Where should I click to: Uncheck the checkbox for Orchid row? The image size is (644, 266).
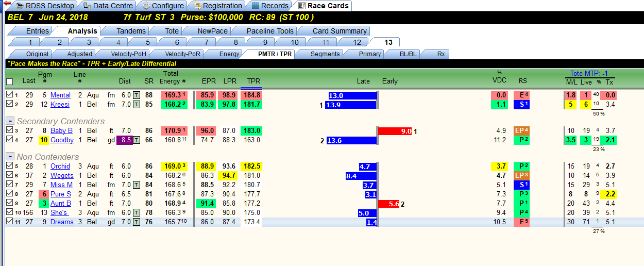(9, 166)
